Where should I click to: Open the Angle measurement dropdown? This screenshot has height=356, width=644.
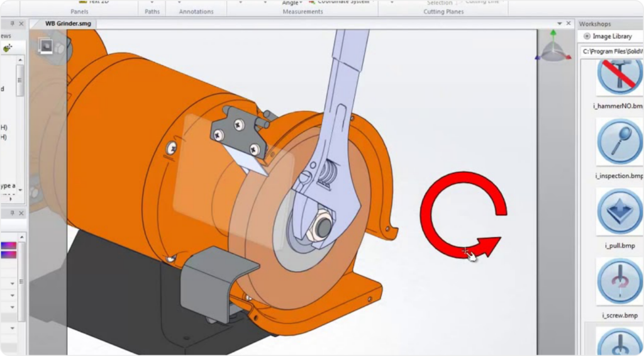(301, 3)
